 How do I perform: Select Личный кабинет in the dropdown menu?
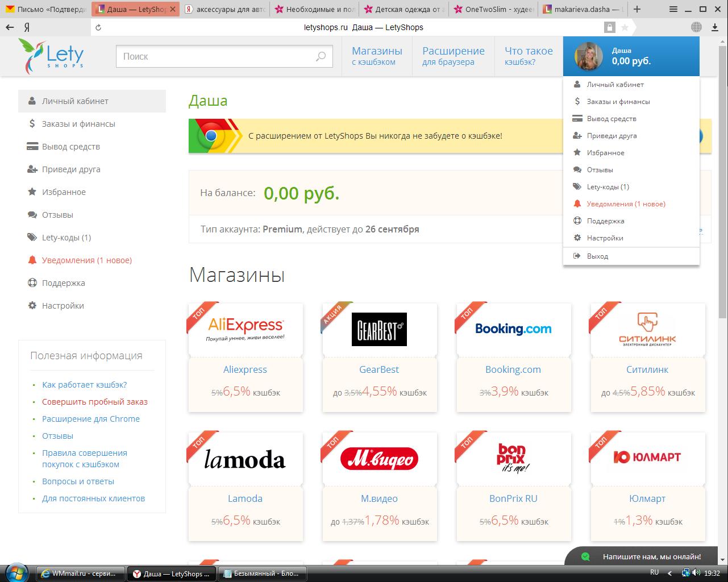pos(631,85)
